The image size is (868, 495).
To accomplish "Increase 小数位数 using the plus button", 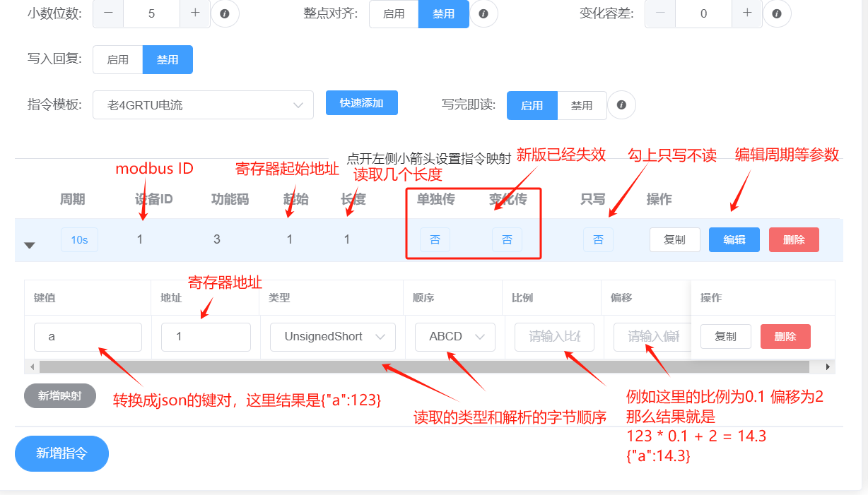I will click(x=196, y=14).
